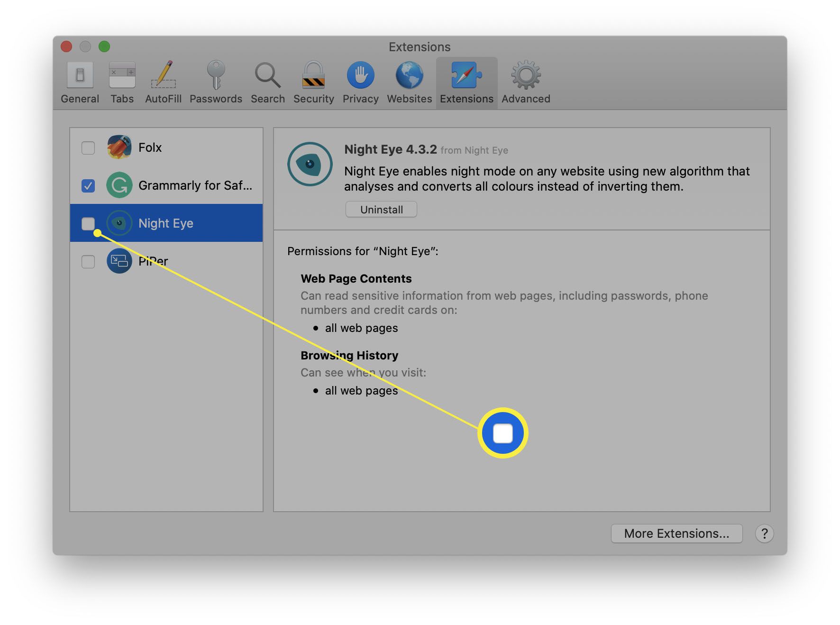Image resolution: width=840 pixels, height=625 pixels.
Task: Open the Security padlock icon
Action: coord(313,75)
